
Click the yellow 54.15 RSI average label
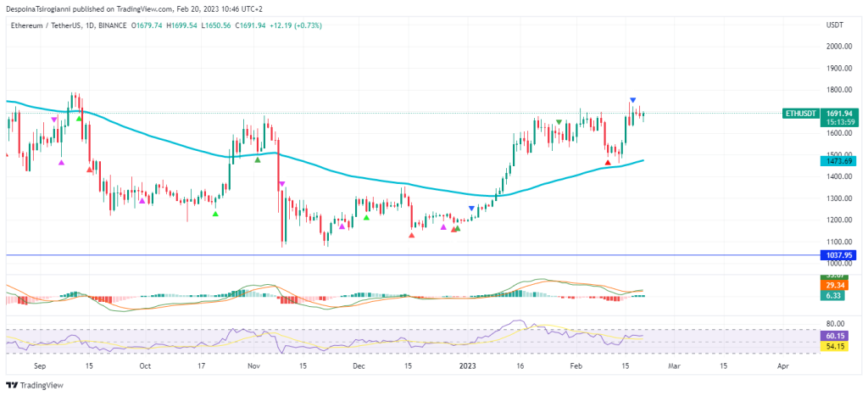[836, 347]
